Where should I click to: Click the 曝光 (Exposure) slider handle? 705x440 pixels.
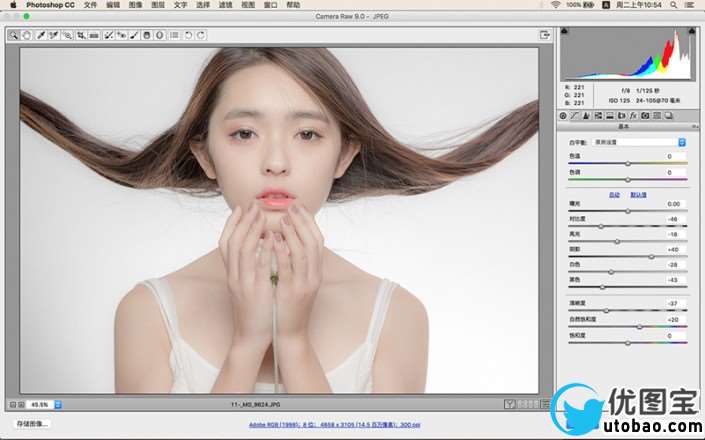[628, 211]
